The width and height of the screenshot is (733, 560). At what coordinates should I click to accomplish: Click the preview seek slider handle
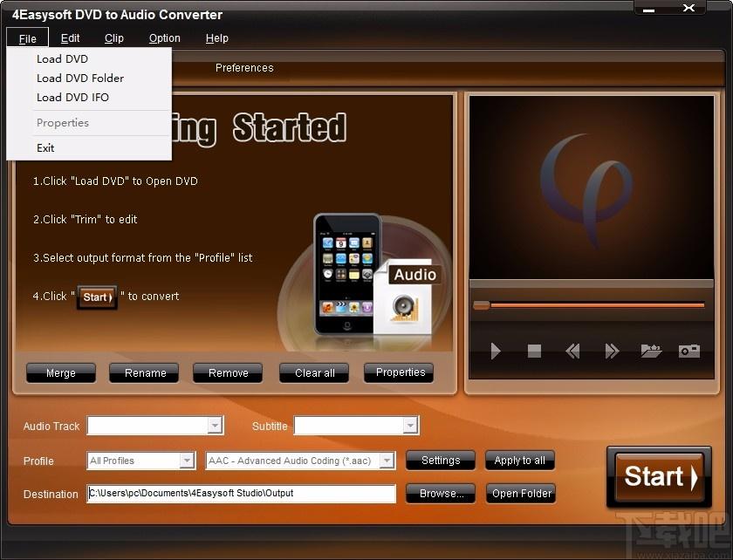pyautogui.click(x=482, y=305)
